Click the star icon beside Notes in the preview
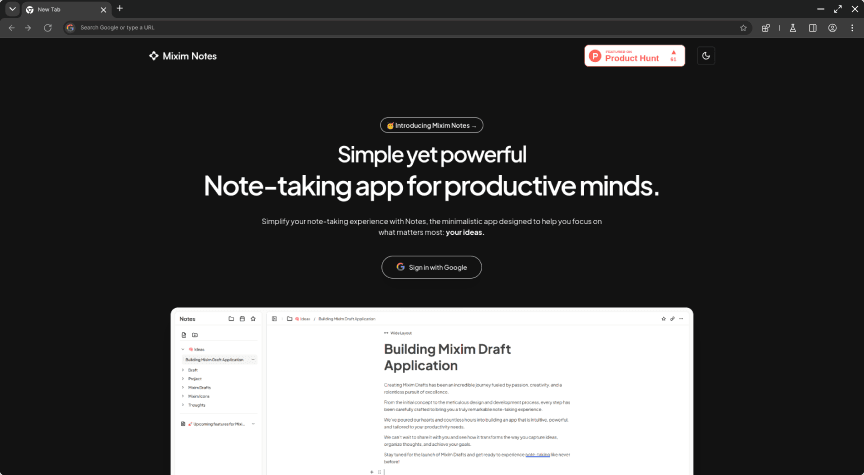This screenshot has width=864, height=475. click(x=253, y=319)
